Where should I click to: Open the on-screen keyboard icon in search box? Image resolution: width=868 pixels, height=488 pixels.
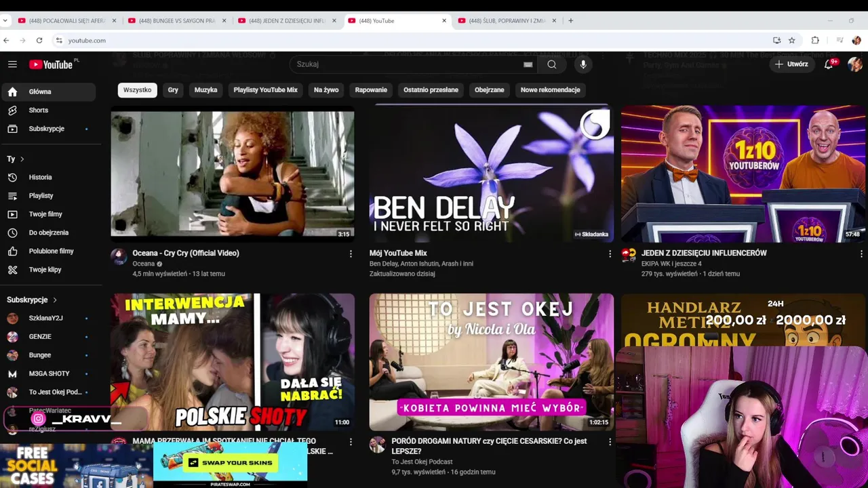[x=528, y=64]
